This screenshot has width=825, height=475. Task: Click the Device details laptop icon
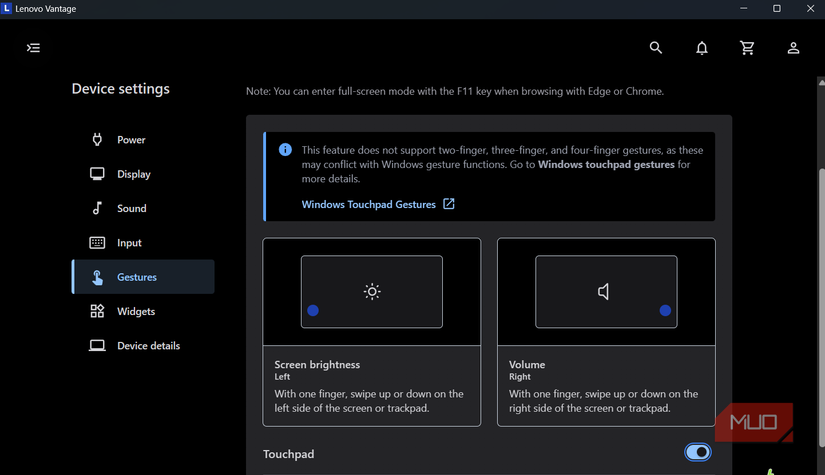click(97, 346)
